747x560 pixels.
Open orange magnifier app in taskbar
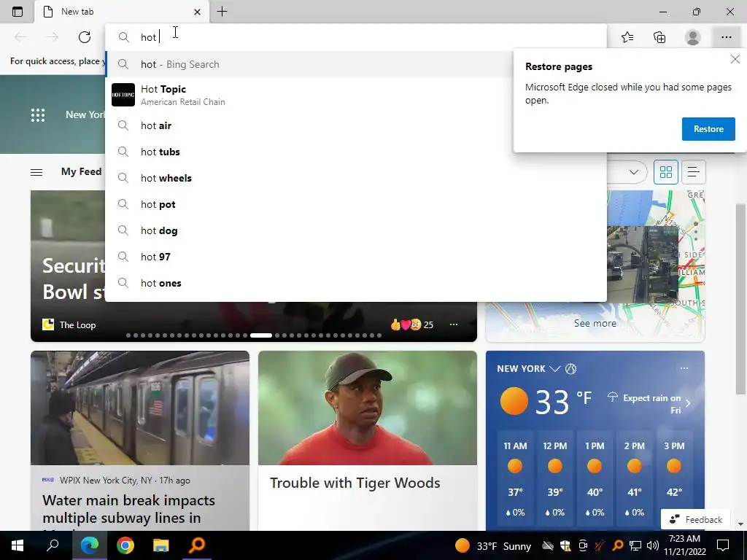click(196, 545)
